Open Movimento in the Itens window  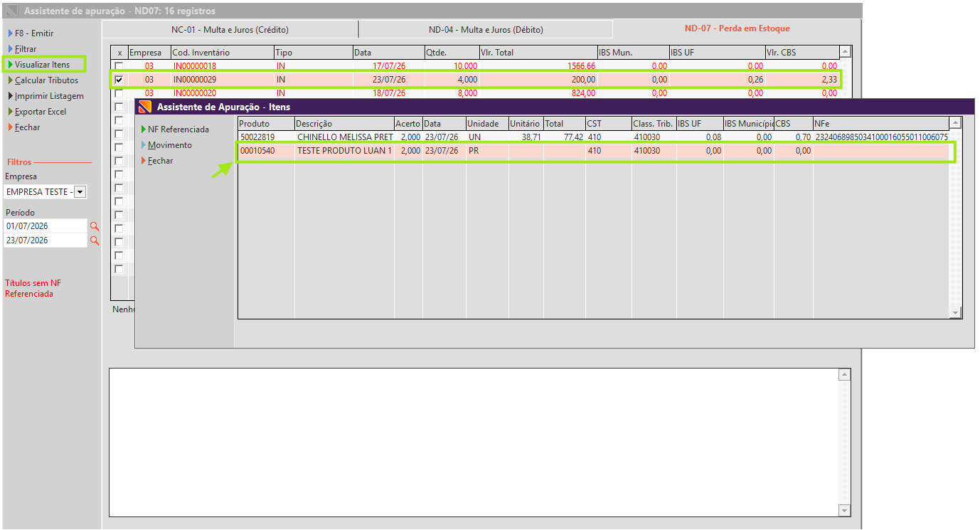169,145
